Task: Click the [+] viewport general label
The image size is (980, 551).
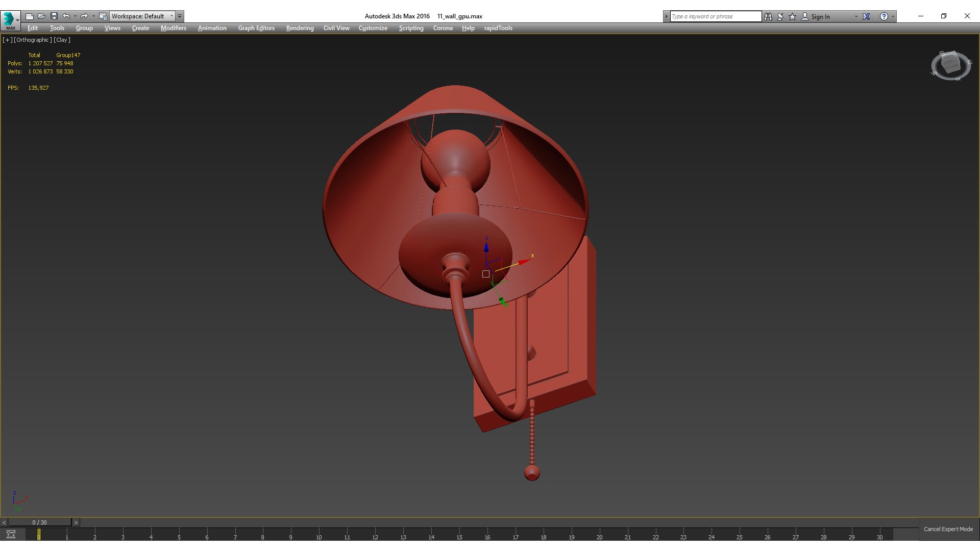Action: [7, 40]
